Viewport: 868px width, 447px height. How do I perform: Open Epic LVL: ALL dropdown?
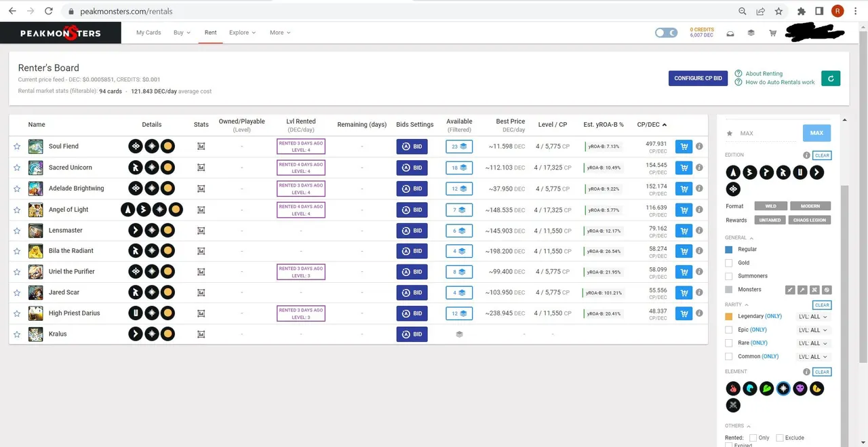[813, 330]
